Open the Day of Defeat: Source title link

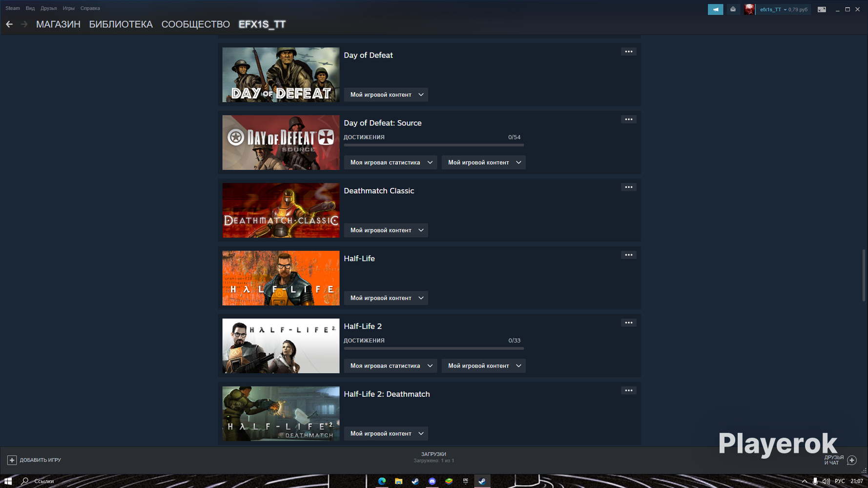[x=383, y=123]
